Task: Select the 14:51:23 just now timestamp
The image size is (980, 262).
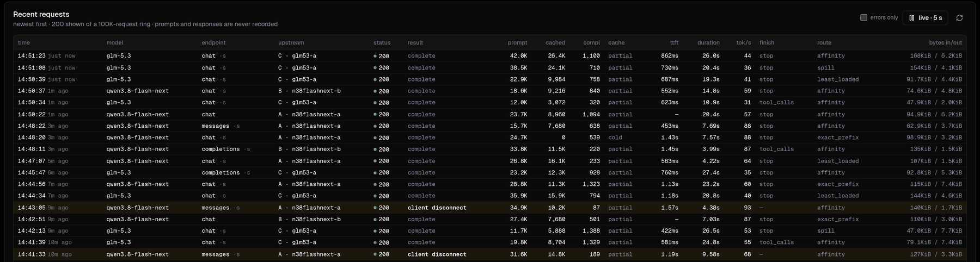Action: (46, 56)
